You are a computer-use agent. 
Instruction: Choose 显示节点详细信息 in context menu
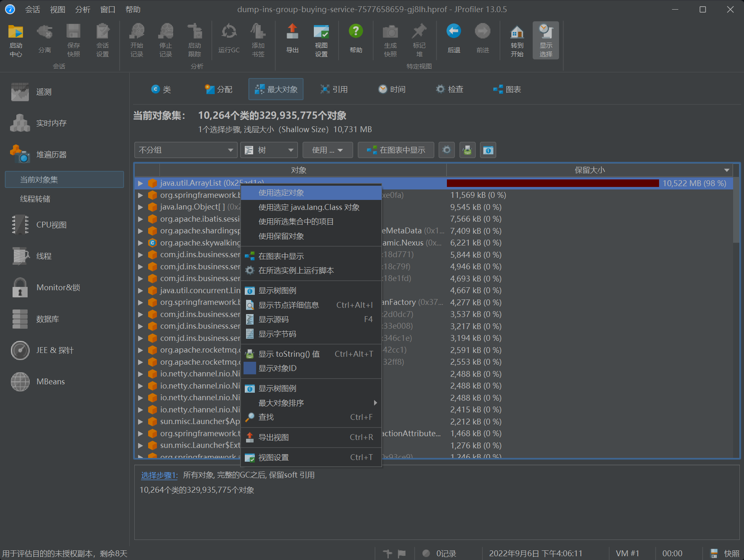[x=311, y=305]
